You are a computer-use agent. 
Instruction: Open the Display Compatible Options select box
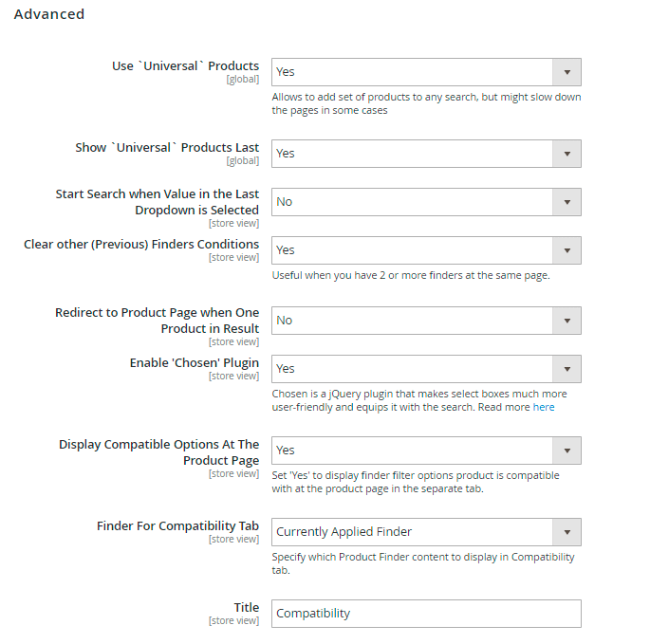click(x=426, y=451)
